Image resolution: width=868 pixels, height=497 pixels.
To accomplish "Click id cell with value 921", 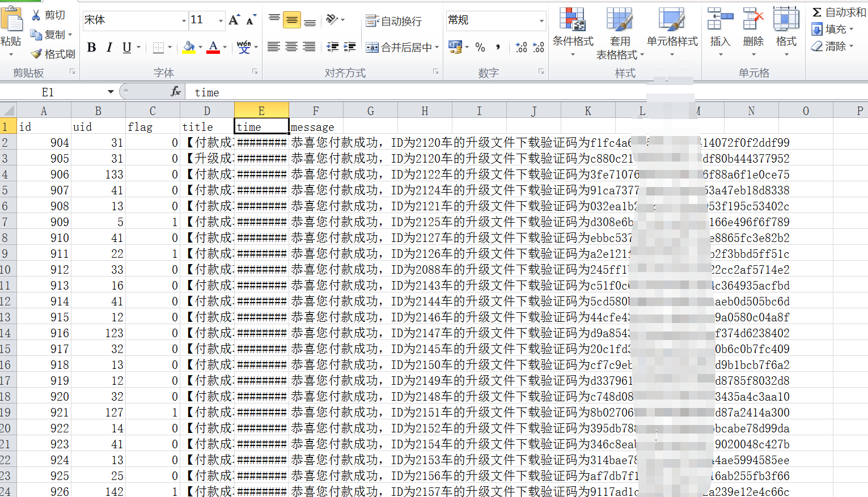I will [x=44, y=413].
